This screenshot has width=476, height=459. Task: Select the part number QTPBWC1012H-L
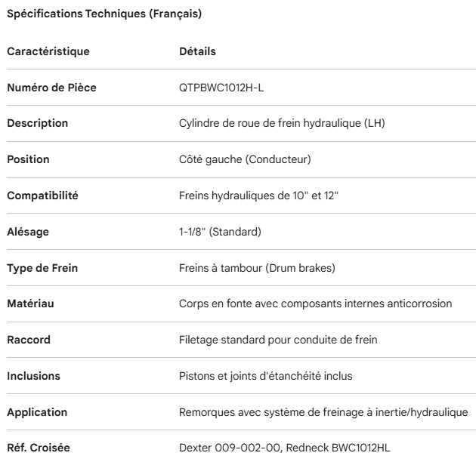click(221, 88)
